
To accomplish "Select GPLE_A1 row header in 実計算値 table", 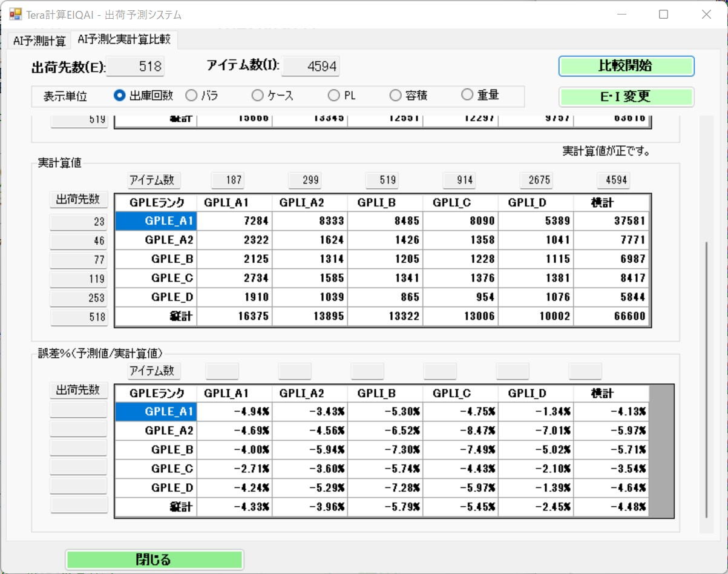I will 156,221.
